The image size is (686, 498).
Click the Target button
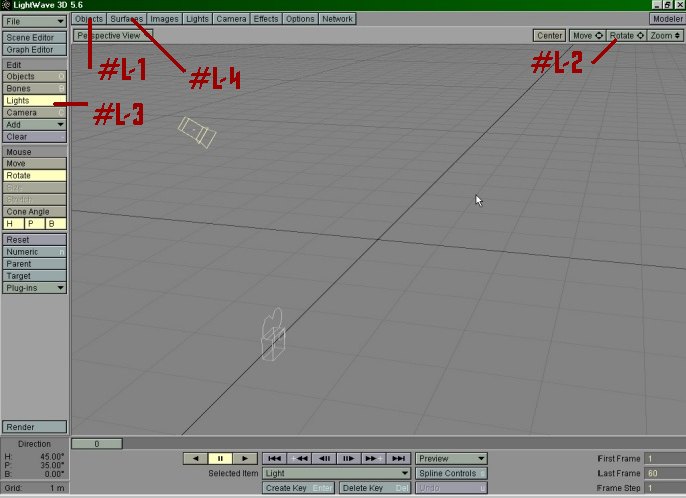click(x=35, y=276)
